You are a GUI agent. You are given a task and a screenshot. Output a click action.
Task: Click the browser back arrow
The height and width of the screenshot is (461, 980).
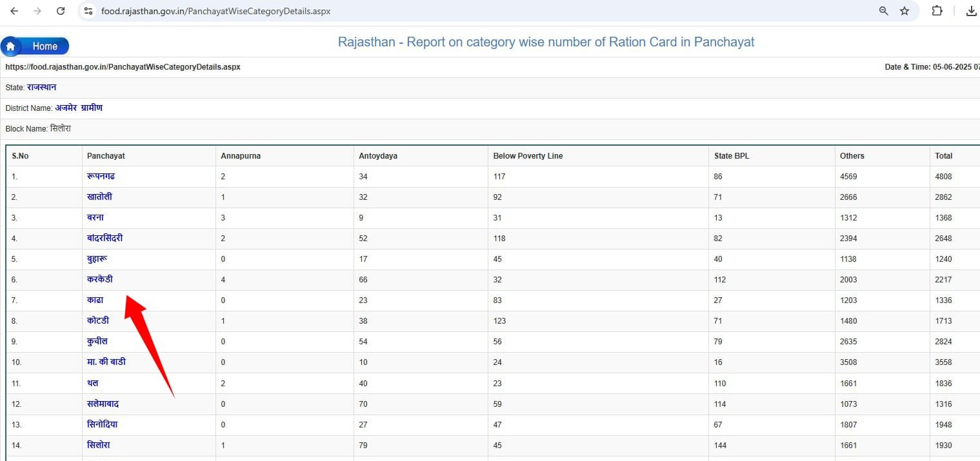14,11
